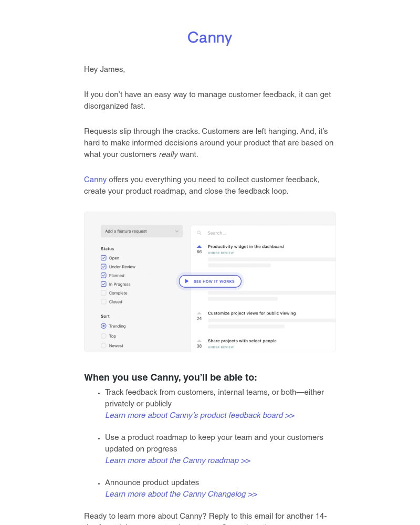Viewport: 420px width, 525px height.
Task: Click the Canny logo at the top
Action: pos(209,38)
